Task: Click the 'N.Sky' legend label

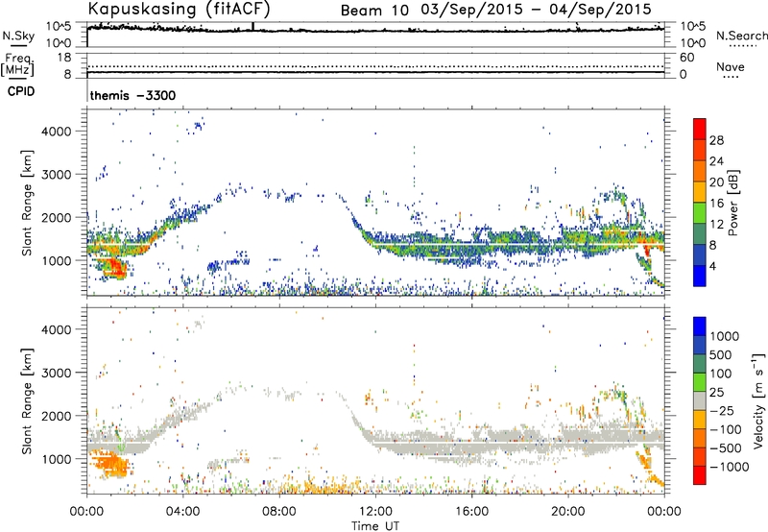Action: tap(18, 36)
